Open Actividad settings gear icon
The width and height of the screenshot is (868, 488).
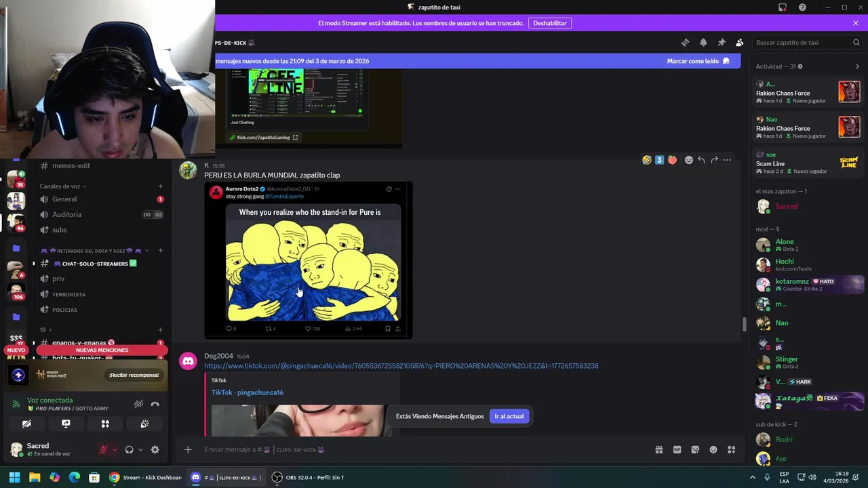click(800, 66)
